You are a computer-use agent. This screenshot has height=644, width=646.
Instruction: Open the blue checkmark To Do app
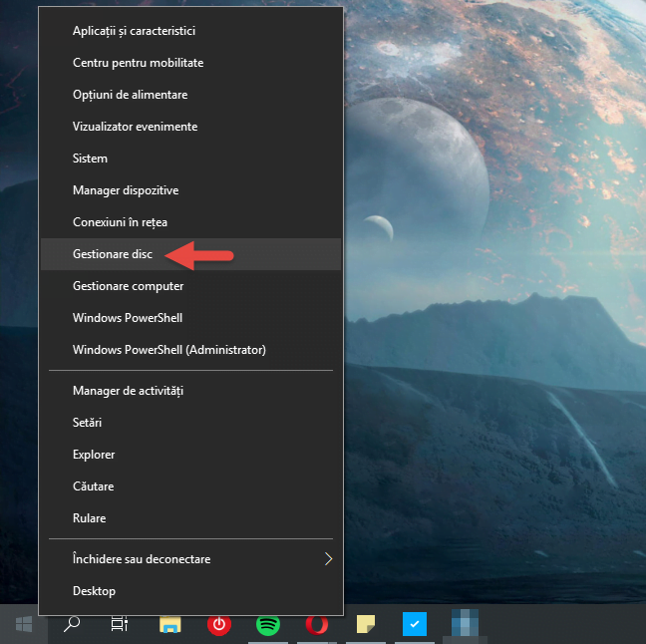coord(415,624)
